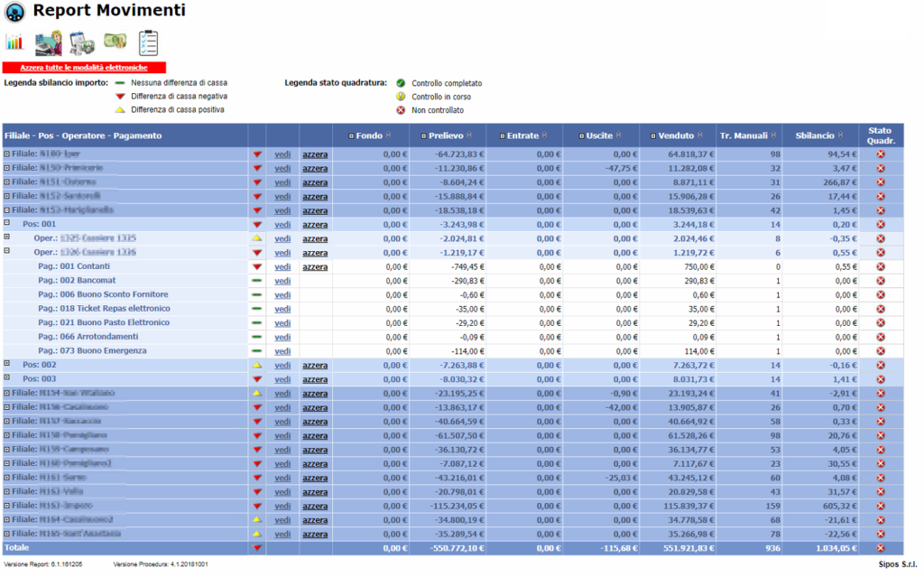This screenshot has width=924, height=577.
Task: Click status icon for Pag. 001 Contanti
Action: (x=880, y=267)
